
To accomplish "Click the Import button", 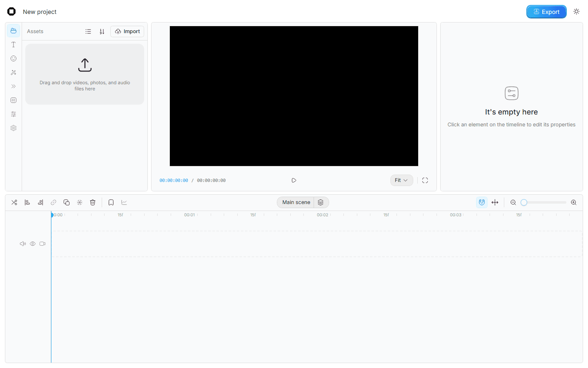I will [127, 31].
